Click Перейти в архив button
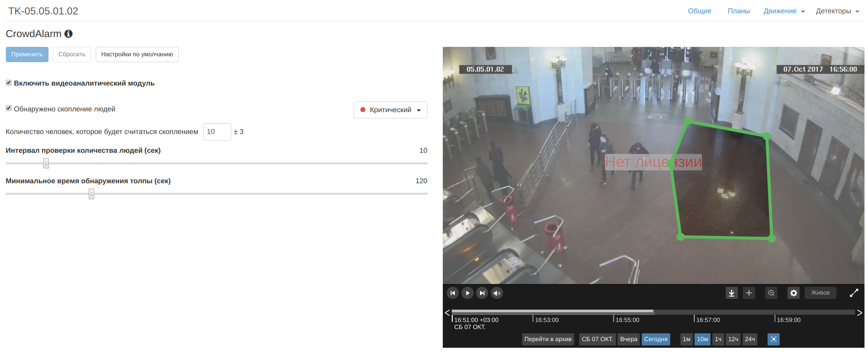This screenshot has height=363, width=868. tap(548, 339)
